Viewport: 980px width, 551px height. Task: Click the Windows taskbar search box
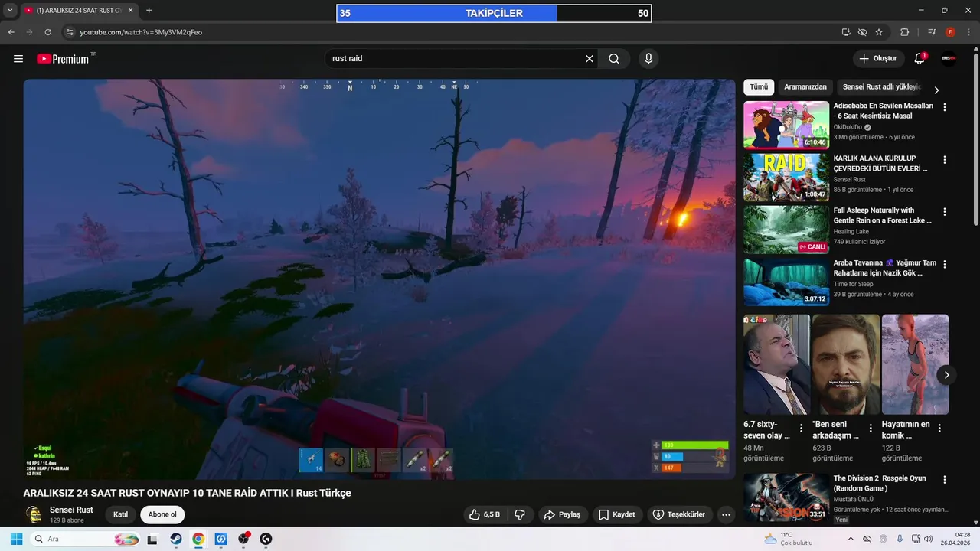[x=86, y=539]
